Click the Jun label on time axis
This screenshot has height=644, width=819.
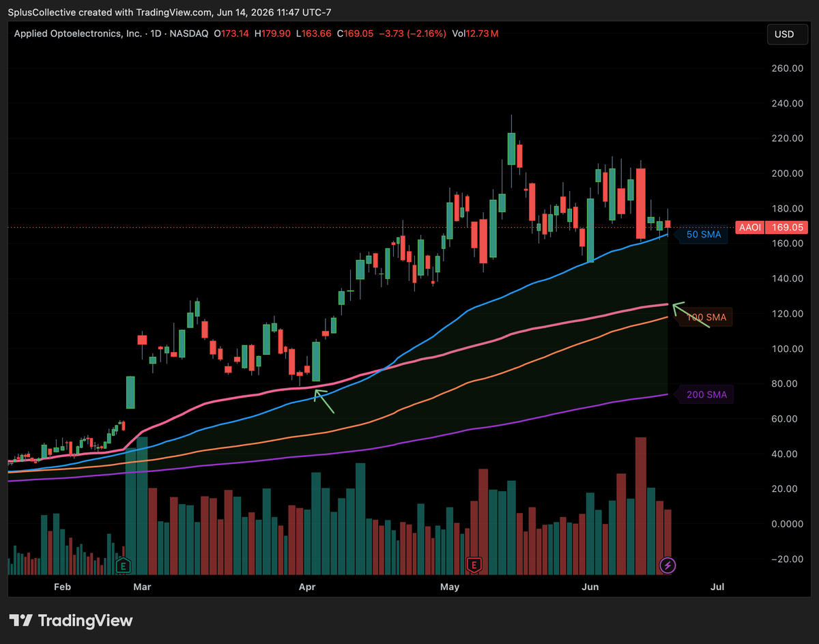(589, 587)
